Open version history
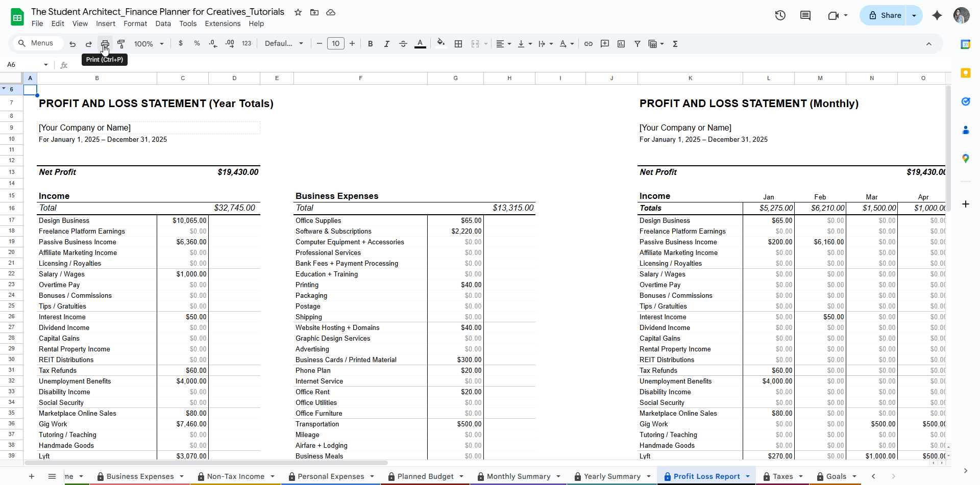This screenshot has width=980, height=485. click(x=780, y=15)
